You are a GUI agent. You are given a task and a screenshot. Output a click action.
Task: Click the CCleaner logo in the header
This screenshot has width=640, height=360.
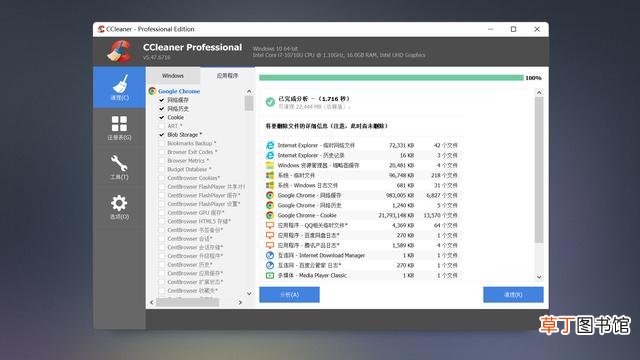119,51
